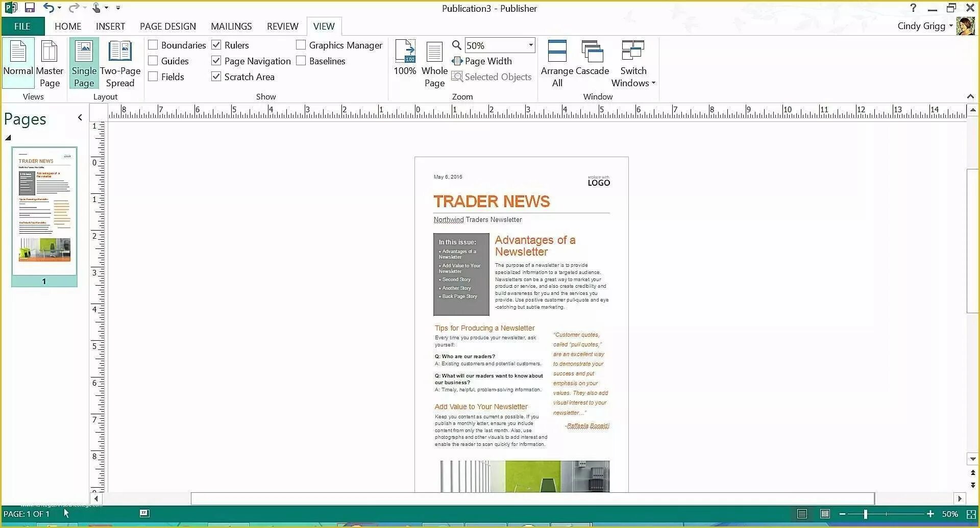Open the INSERT tab
The image size is (980, 528).
(x=110, y=26)
